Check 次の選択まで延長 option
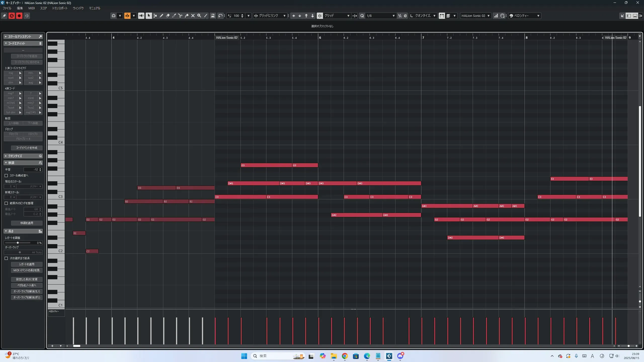 pyautogui.click(x=6, y=258)
